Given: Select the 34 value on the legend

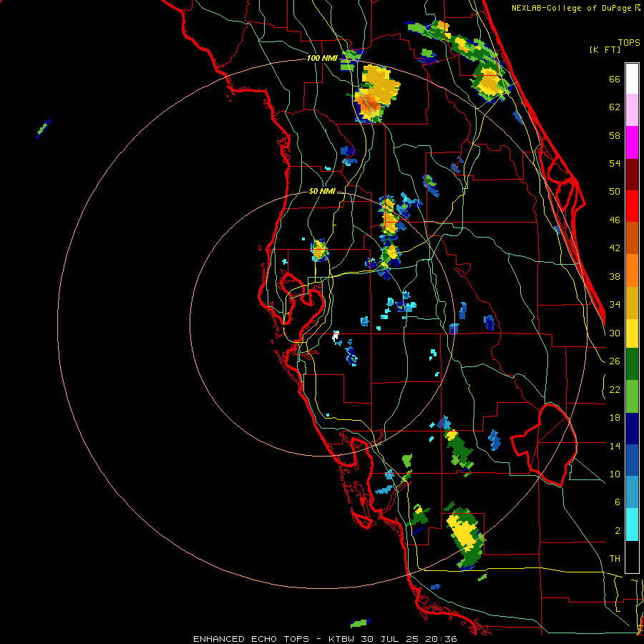Looking at the screenshot, I should point(615,304).
